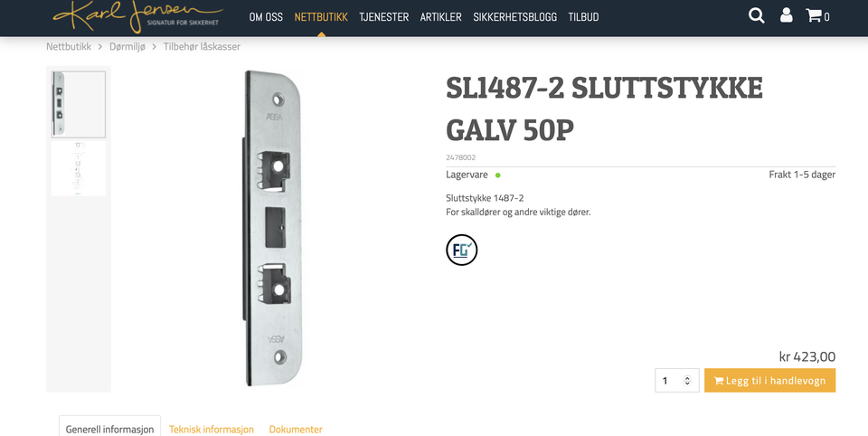Screen dimensions: 868x436
Task: Open the user account icon
Action: 786,15
